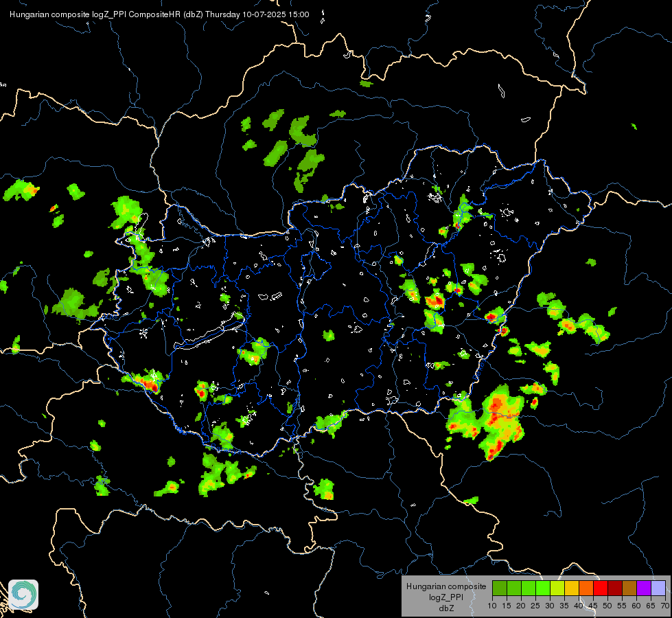
Task: Click the legend scale value 30
Action: [x=550, y=606]
